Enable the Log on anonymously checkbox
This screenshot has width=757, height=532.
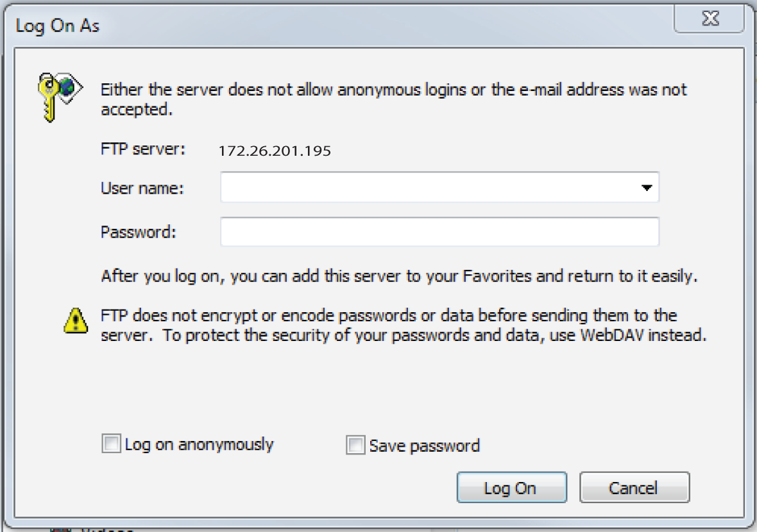point(111,444)
